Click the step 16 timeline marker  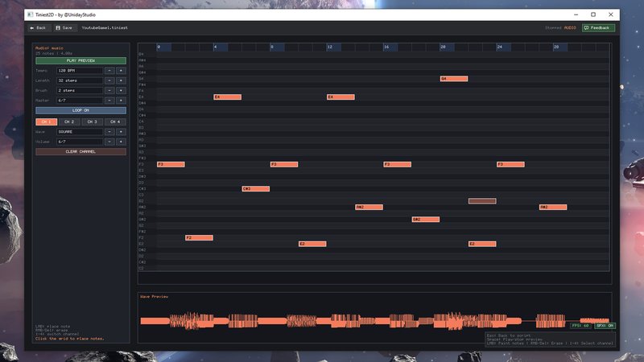(x=390, y=47)
